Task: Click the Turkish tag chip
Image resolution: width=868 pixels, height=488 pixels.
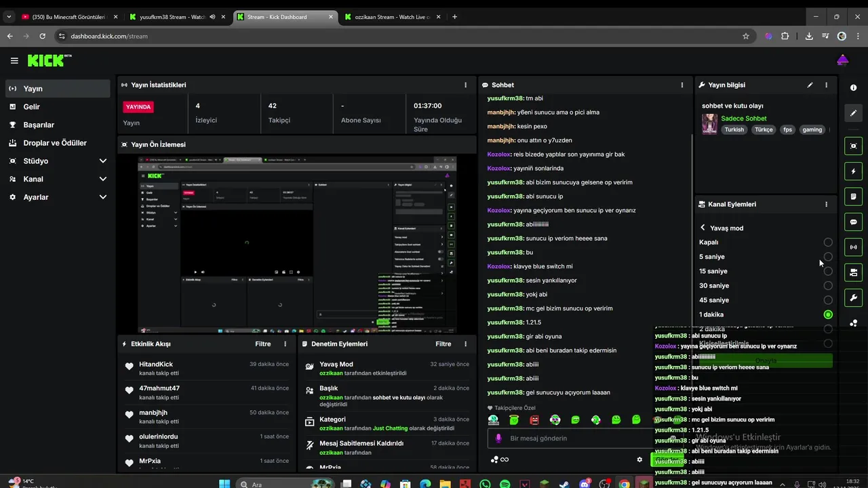Action: 734,129
